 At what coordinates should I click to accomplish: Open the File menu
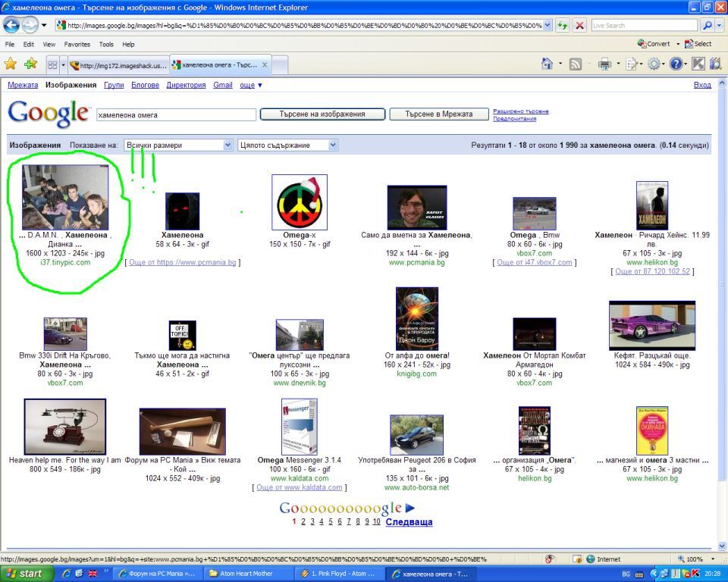click(10, 44)
